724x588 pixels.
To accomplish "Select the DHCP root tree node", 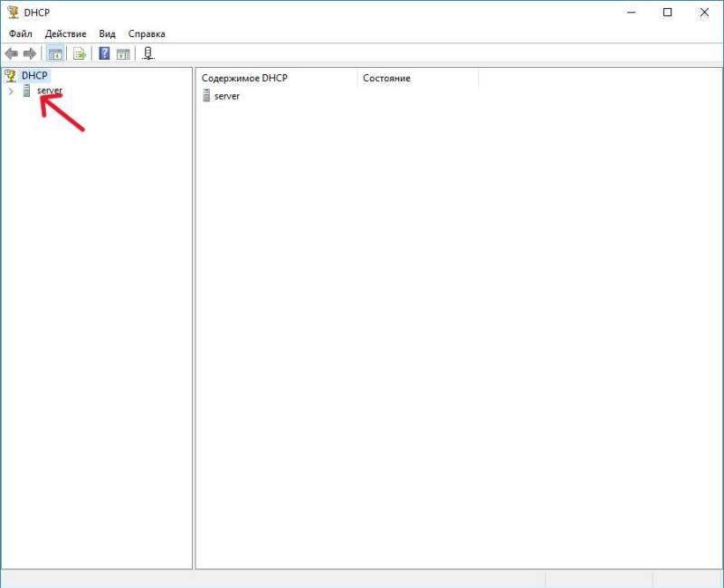I will tap(34, 76).
